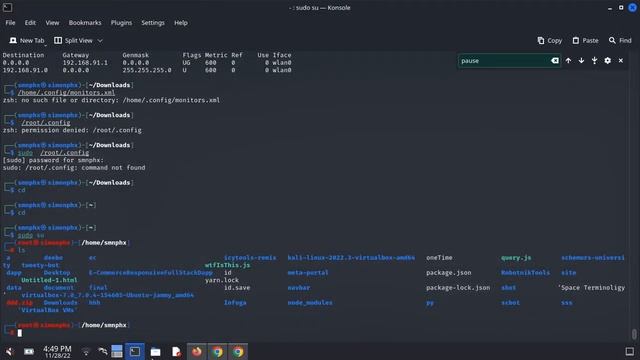Click the 'Untitled-1.html' file name
This screenshot has height=360, width=640.
(x=49, y=280)
